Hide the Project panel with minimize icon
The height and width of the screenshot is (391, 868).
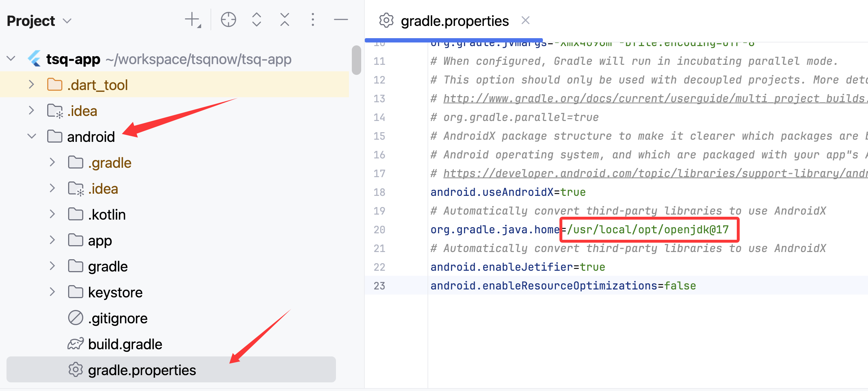[341, 20]
